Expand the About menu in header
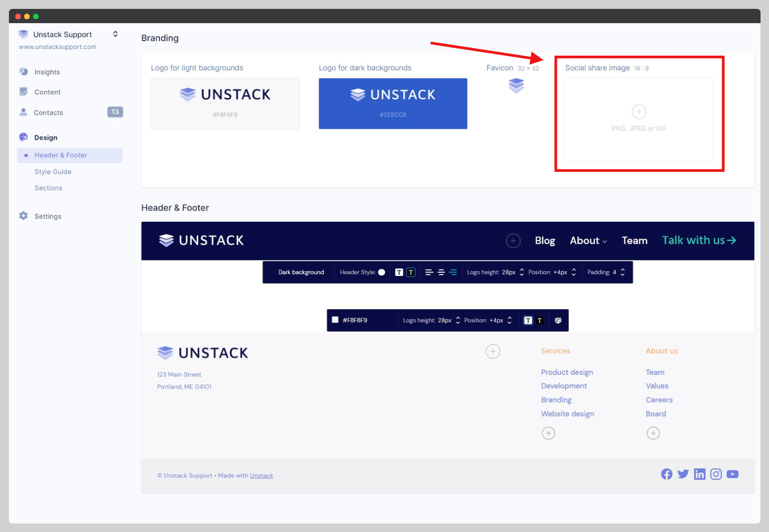This screenshot has height=532, width=769. pyautogui.click(x=588, y=241)
